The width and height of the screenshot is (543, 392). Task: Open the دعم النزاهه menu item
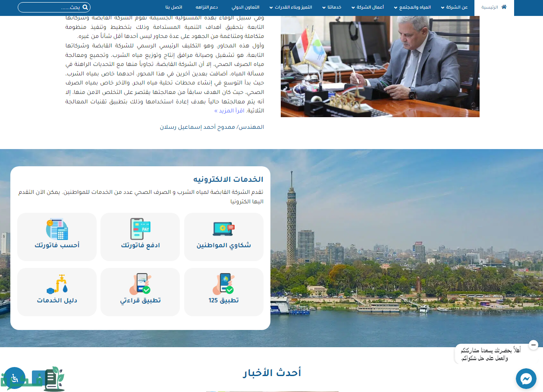[x=207, y=7]
